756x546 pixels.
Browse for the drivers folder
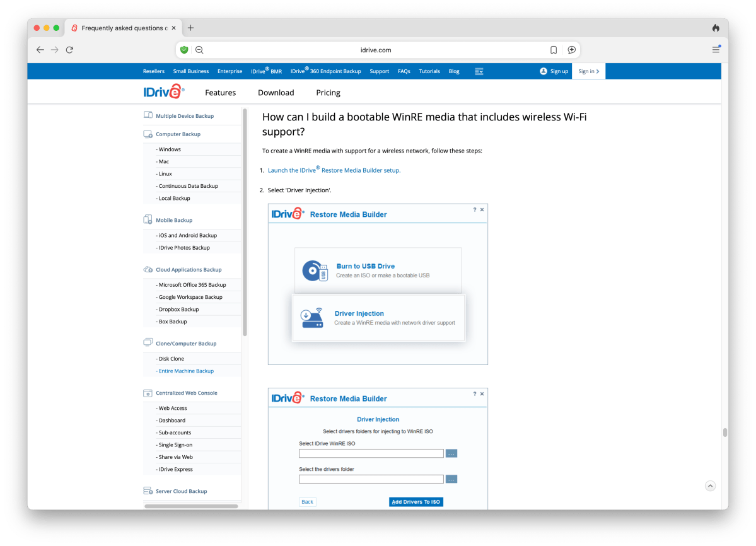[451, 479]
